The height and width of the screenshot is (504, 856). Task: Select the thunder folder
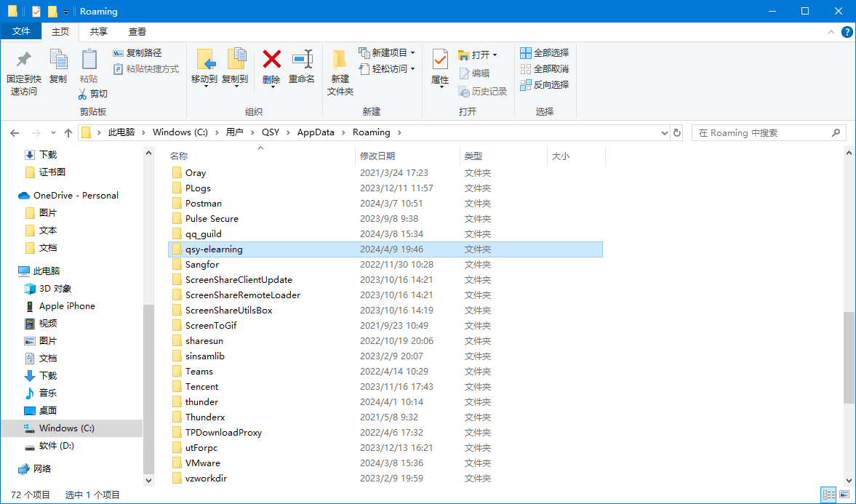[385, 402]
